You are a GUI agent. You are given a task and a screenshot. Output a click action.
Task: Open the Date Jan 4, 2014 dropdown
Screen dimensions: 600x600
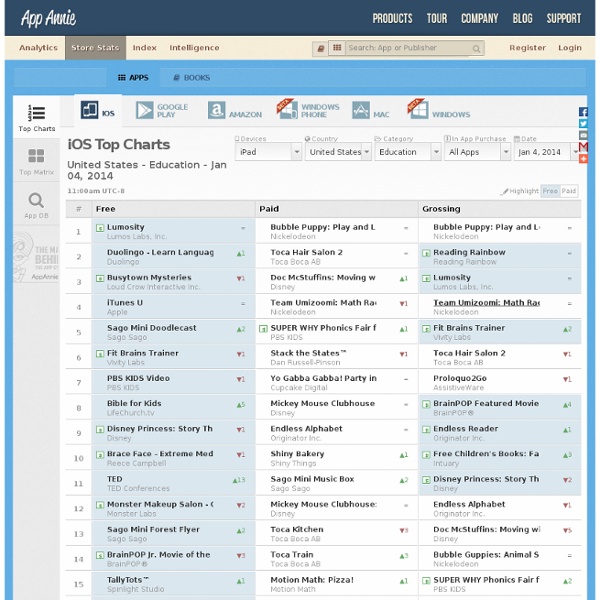[x=546, y=152]
